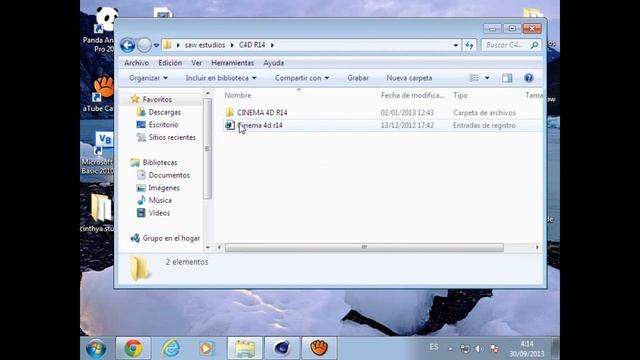Click the navigation pane vertical scrollbar
Image resolution: width=640 pixels, height=360 pixels.
[207, 149]
